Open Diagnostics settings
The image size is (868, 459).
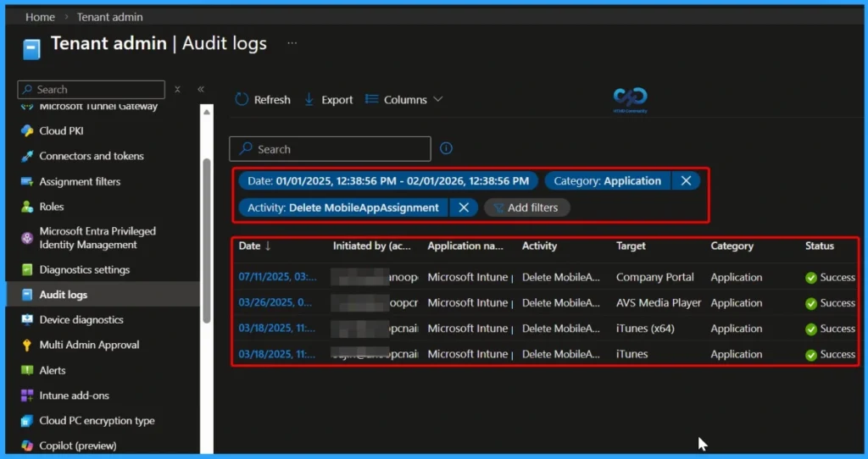[x=84, y=270]
